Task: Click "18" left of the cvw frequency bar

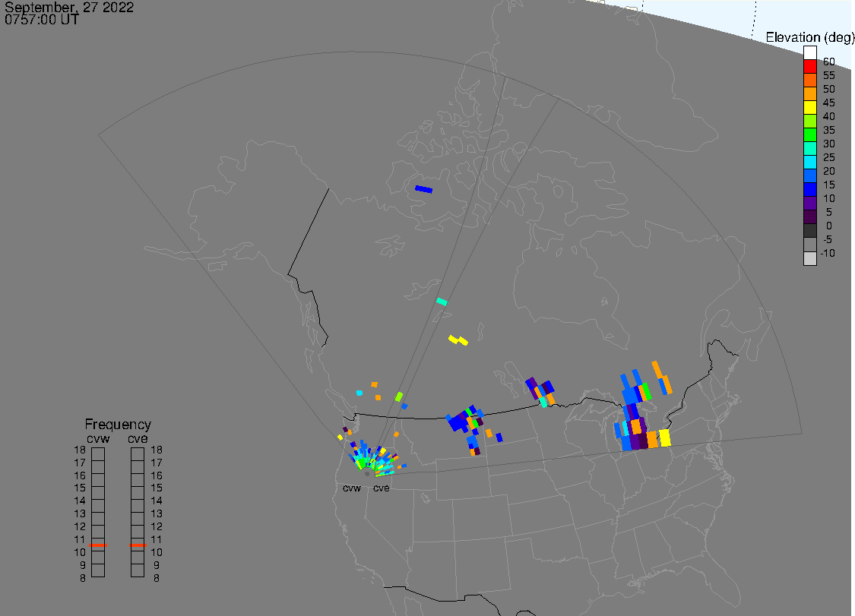Action: [80, 450]
